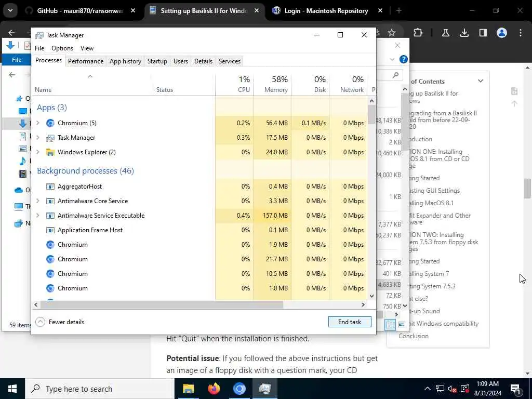532x399 pixels.
Task: Open the browser downloads icon
Action: [464, 33]
